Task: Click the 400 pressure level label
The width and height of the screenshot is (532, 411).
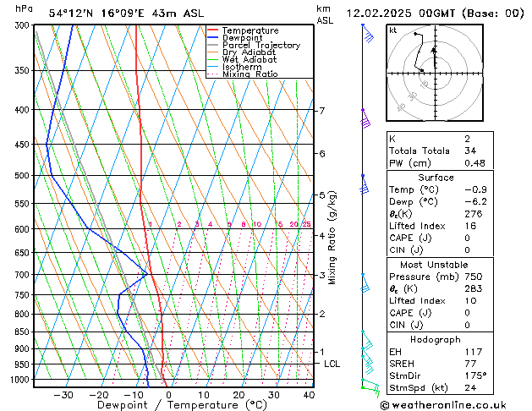Action: pos(24,110)
